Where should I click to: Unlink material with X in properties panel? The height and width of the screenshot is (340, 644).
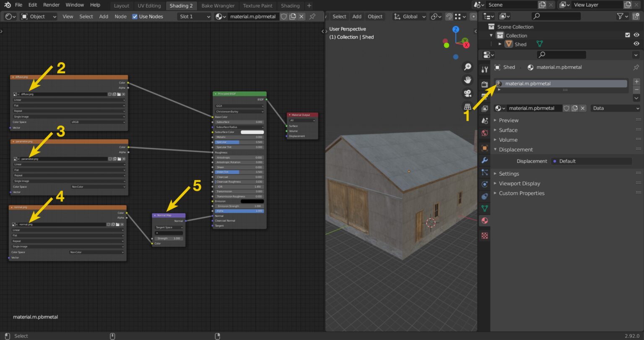click(x=583, y=108)
